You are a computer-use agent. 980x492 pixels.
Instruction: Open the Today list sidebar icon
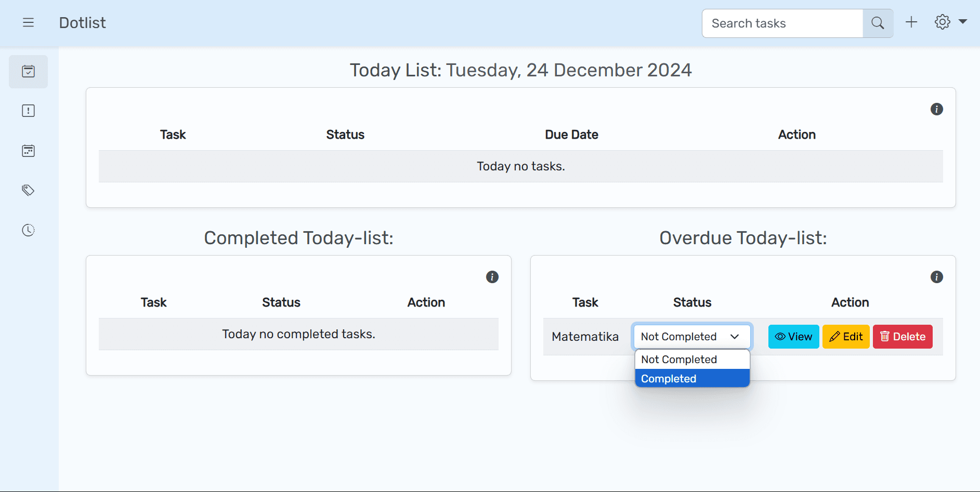pos(29,71)
